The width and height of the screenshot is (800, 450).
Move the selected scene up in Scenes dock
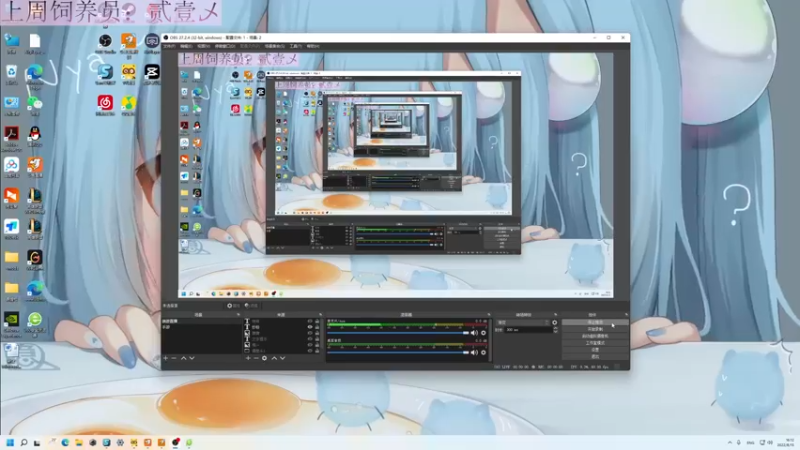[x=184, y=358]
